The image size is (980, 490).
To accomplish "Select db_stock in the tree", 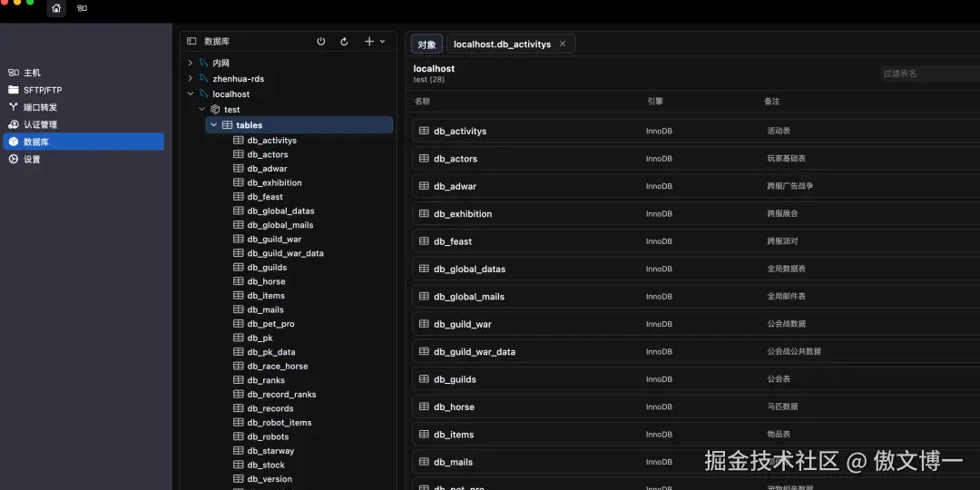I will 266,465.
